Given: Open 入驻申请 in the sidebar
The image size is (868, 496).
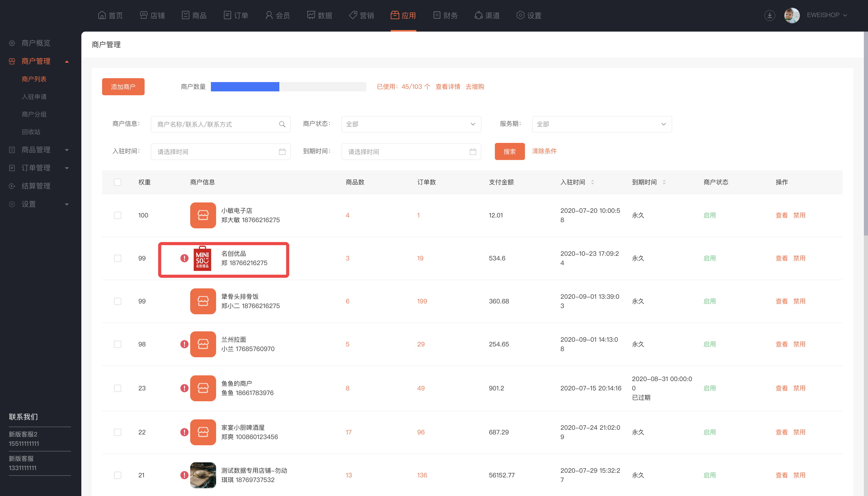Looking at the screenshot, I should pyautogui.click(x=34, y=97).
